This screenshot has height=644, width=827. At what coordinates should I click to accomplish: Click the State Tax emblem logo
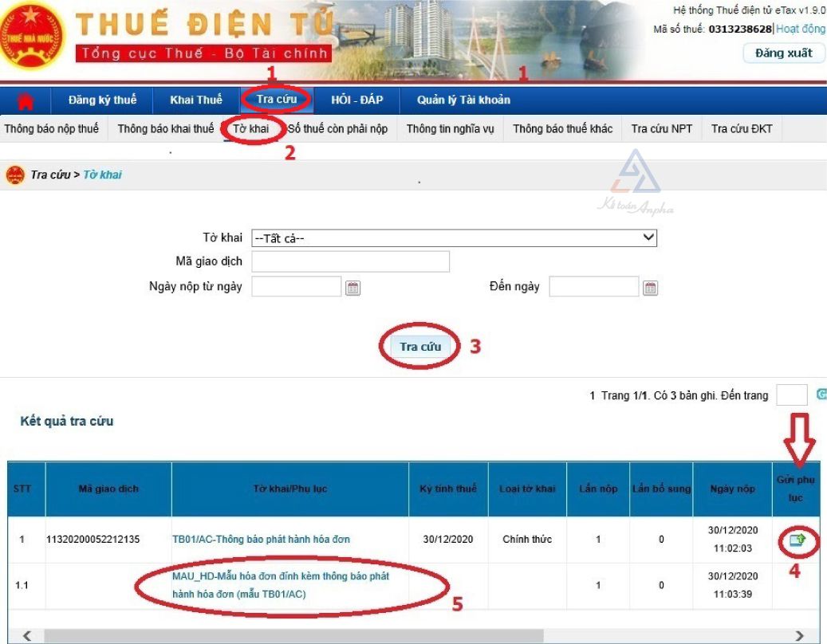pyautogui.click(x=30, y=36)
